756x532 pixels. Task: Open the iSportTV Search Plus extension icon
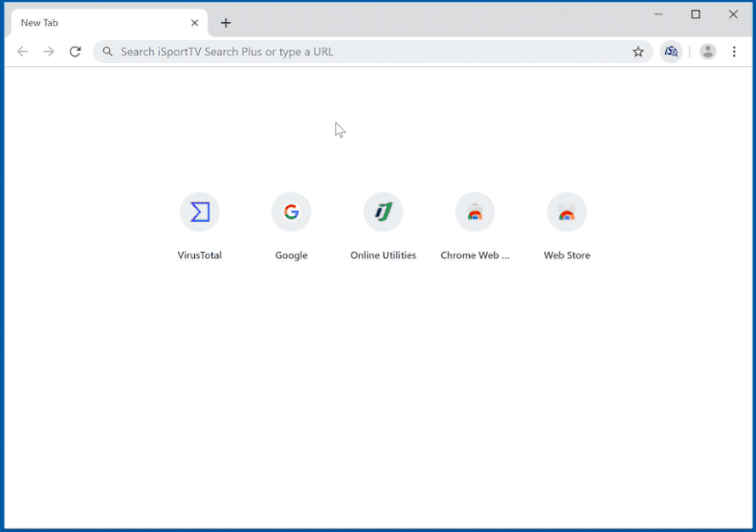pos(671,52)
